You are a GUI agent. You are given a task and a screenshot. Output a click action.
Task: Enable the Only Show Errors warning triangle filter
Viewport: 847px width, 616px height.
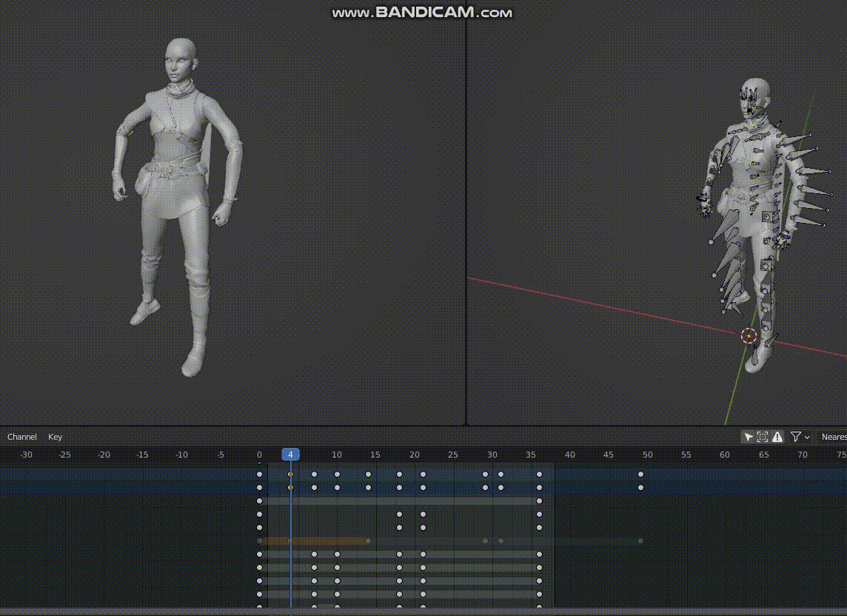click(x=776, y=437)
